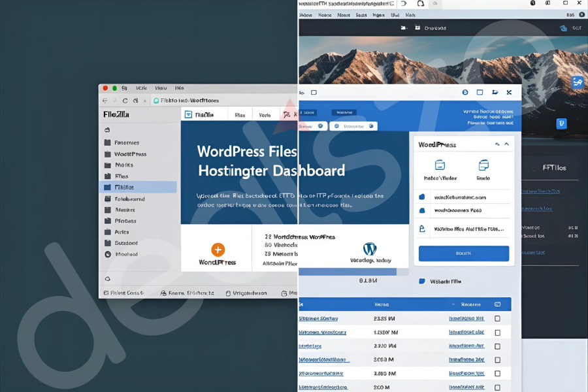This screenshot has height=392, width=588.
Task: Click the round icon ending the background window's menu bar
Action: click(582, 14)
